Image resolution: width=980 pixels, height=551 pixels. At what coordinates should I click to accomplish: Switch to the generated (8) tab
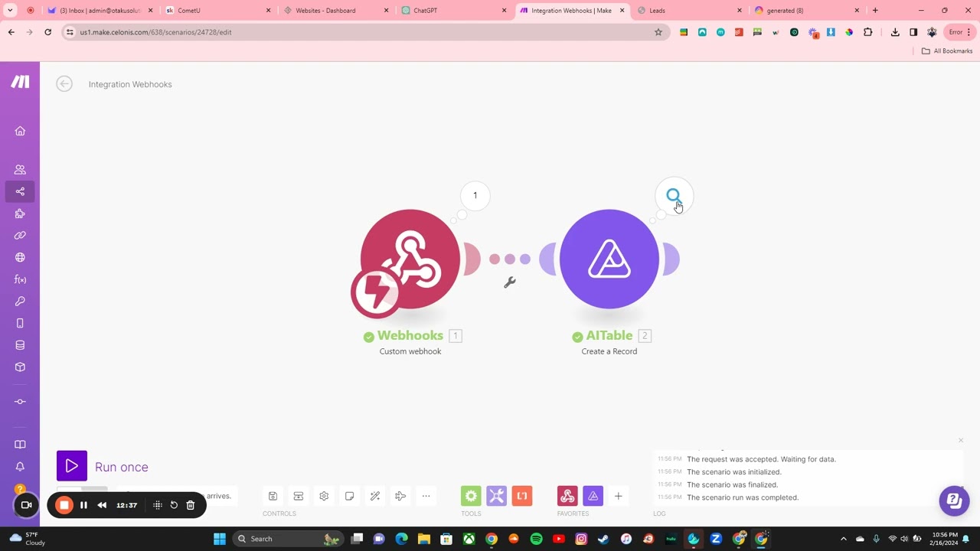pos(805,11)
